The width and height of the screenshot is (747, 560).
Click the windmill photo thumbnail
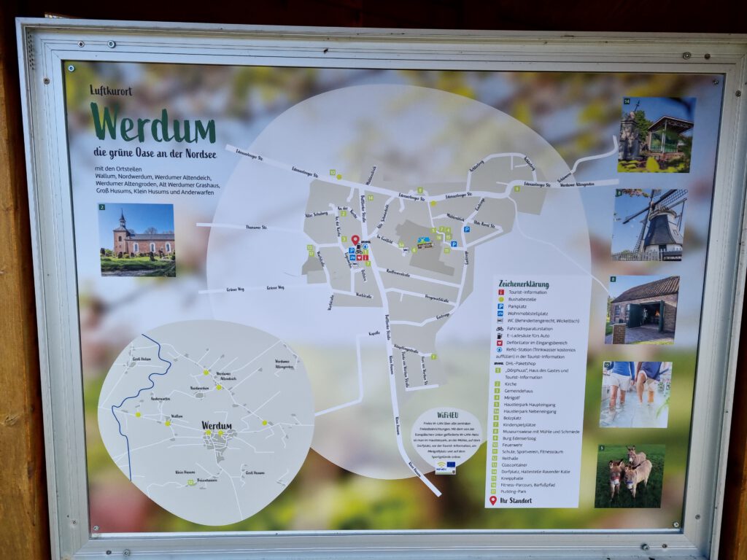[649, 225]
